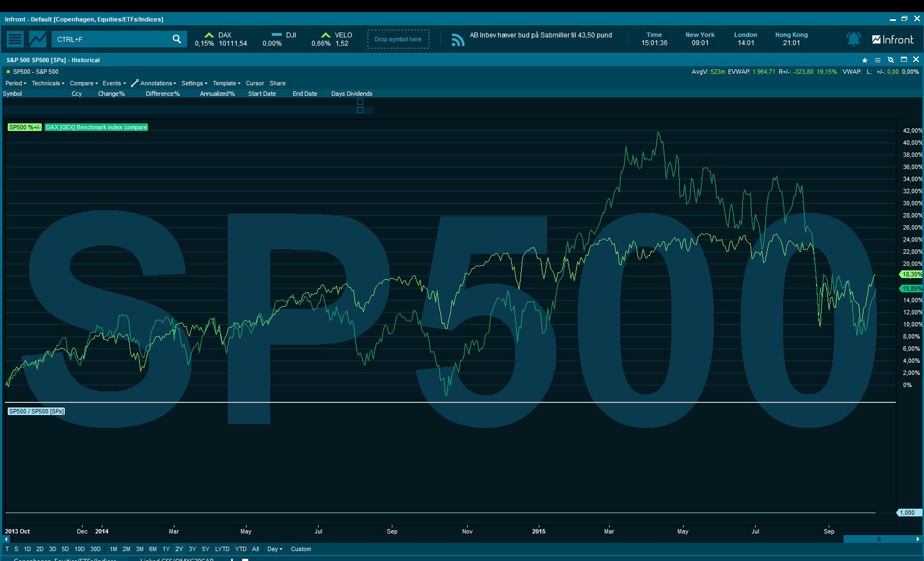Click the Annotations line-drawing icon
Image resolution: width=924 pixels, height=561 pixels.
coord(135,83)
